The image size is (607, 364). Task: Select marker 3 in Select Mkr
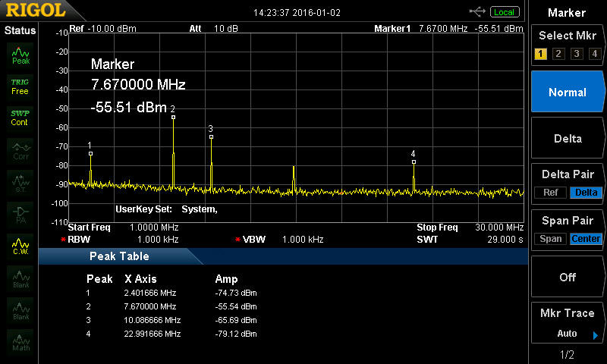tap(576, 53)
